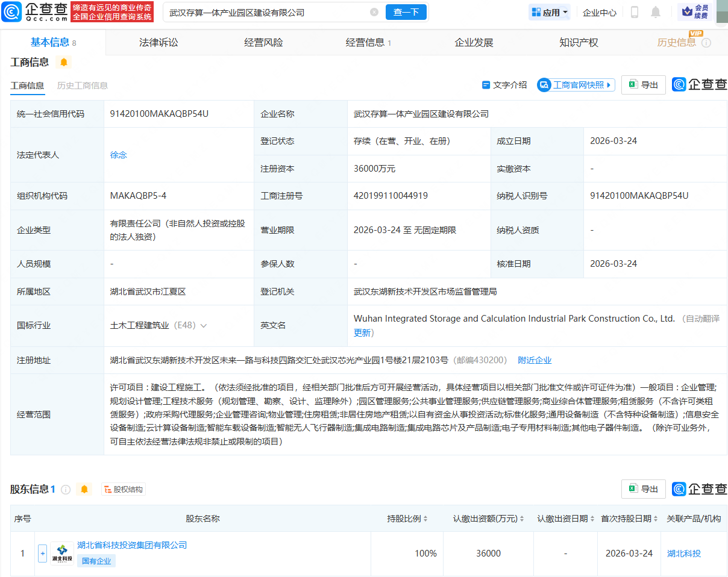
Task: Open 湖北科技 shareholder logo thumbnail
Action: pyautogui.click(x=62, y=553)
